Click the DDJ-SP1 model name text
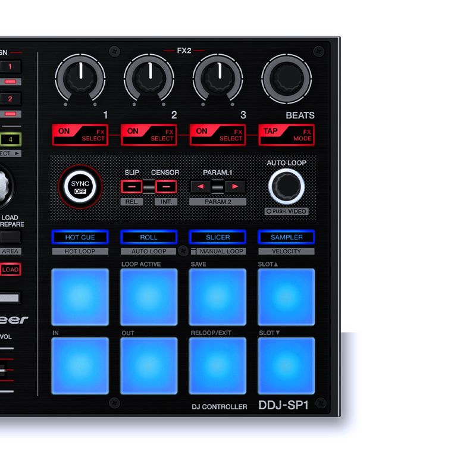476x476 pixels. 284,405
